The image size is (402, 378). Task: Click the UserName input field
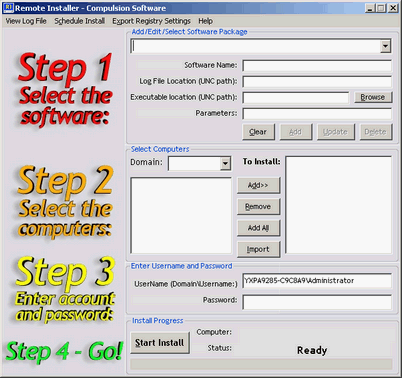(317, 281)
